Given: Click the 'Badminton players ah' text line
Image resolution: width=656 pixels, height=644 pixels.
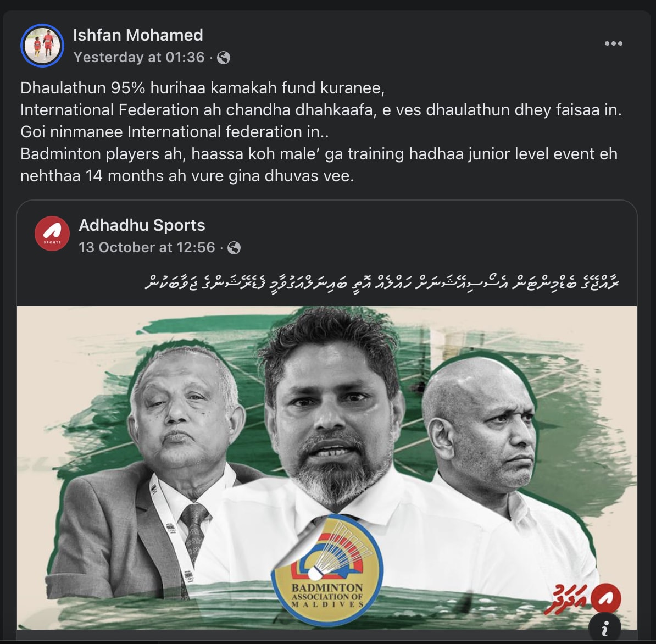Looking at the screenshot, I should tap(319, 154).
